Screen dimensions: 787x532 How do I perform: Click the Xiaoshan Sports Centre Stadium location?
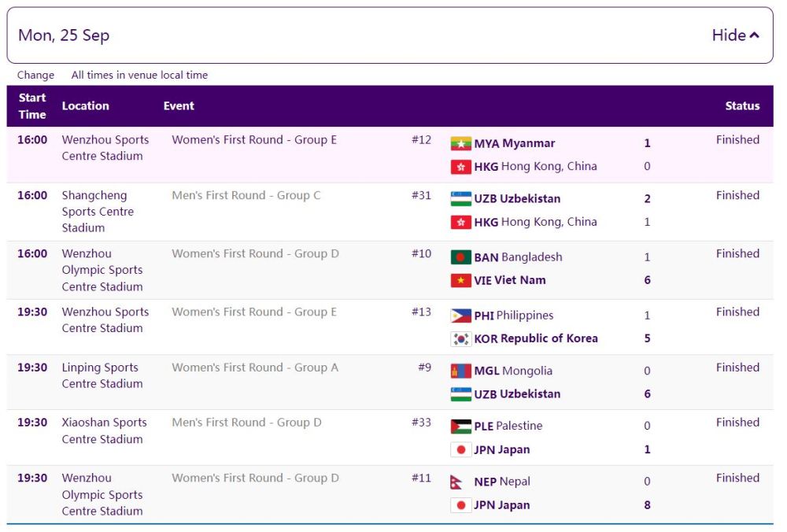(x=105, y=430)
